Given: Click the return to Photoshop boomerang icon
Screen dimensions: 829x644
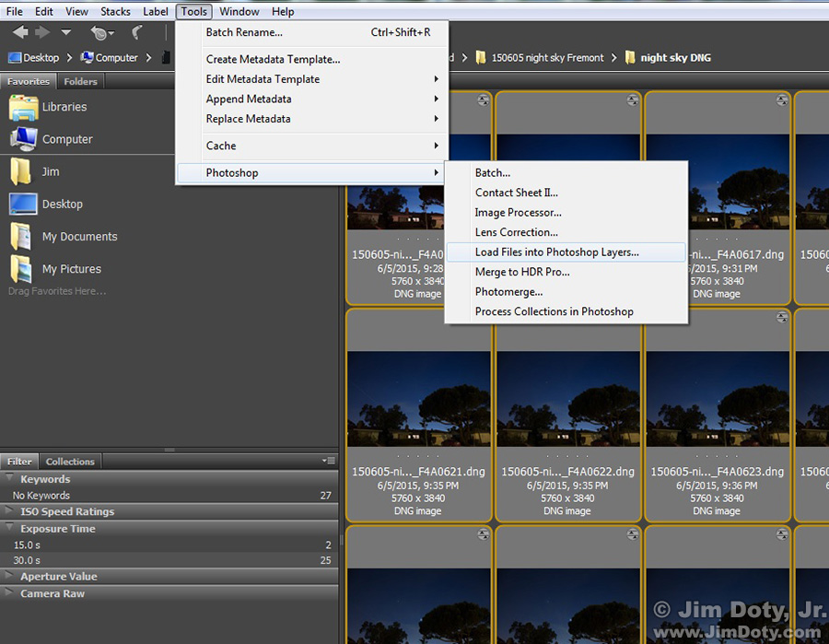Looking at the screenshot, I should [x=136, y=33].
